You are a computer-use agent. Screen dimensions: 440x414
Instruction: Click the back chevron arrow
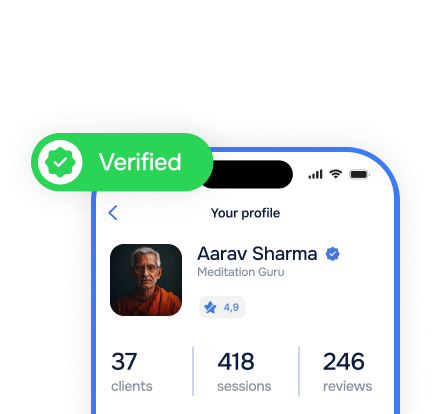click(x=113, y=213)
